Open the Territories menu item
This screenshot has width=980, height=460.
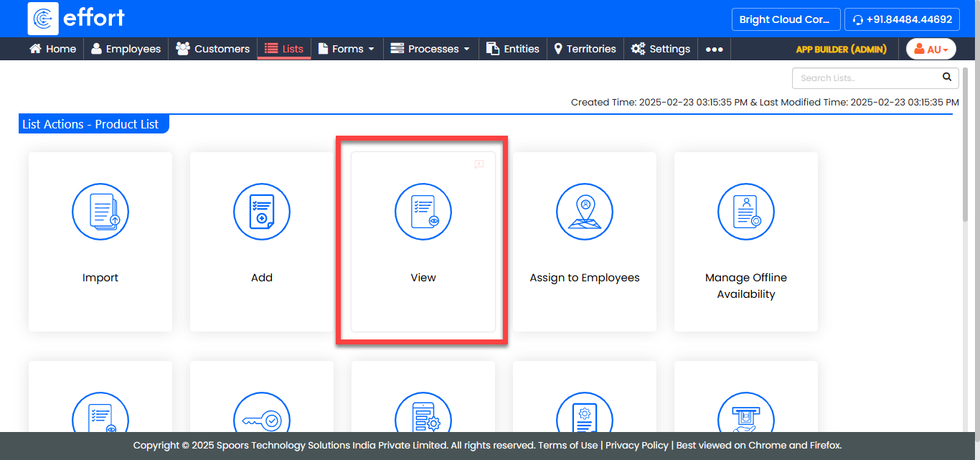click(585, 49)
